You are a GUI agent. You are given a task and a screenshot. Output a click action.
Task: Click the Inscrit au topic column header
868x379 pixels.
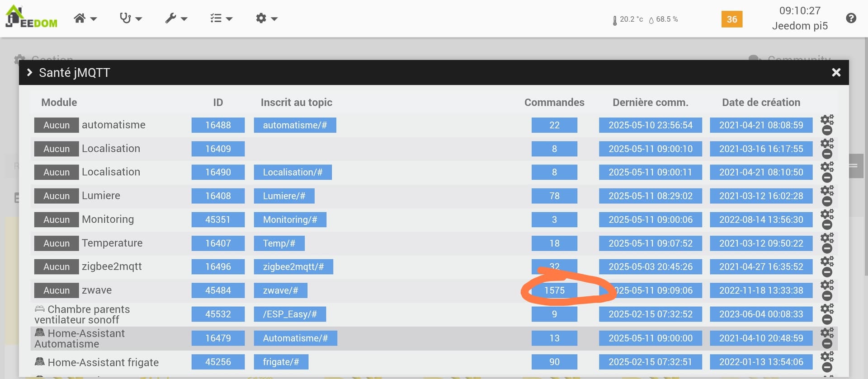tap(296, 103)
